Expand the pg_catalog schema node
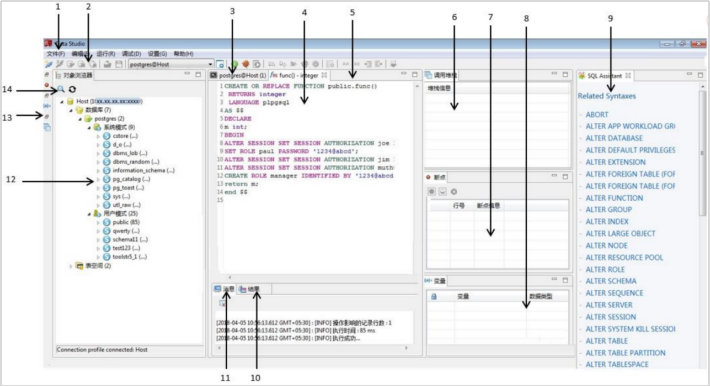This screenshot has height=386, width=710. (x=98, y=179)
